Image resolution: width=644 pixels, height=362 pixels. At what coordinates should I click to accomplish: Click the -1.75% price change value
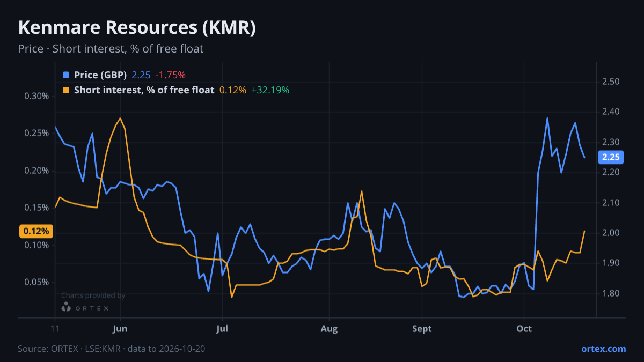[x=171, y=75]
